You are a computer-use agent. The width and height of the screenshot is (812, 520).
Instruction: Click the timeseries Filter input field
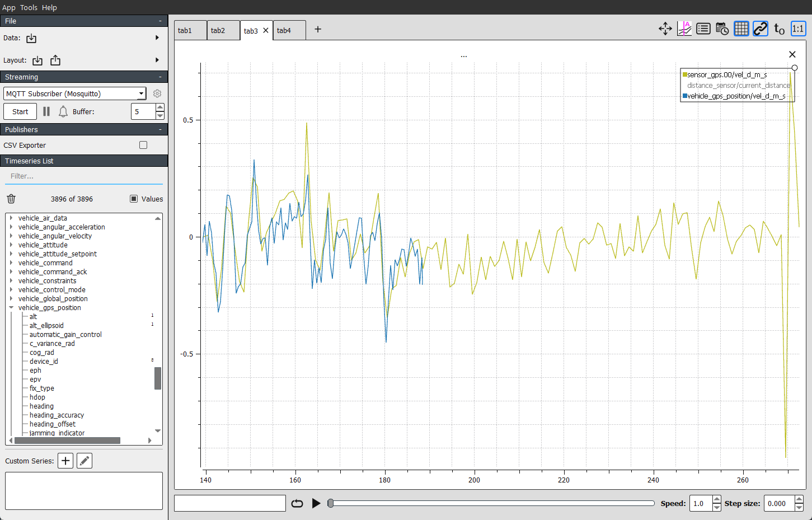coord(84,176)
